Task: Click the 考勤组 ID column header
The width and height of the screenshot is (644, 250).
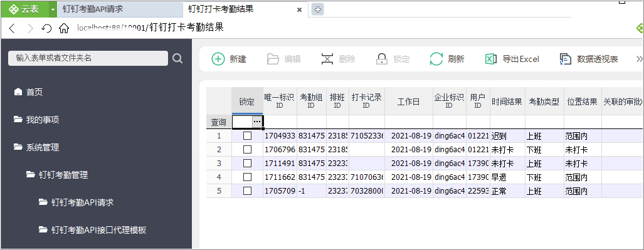Action: click(x=311, y=102)
